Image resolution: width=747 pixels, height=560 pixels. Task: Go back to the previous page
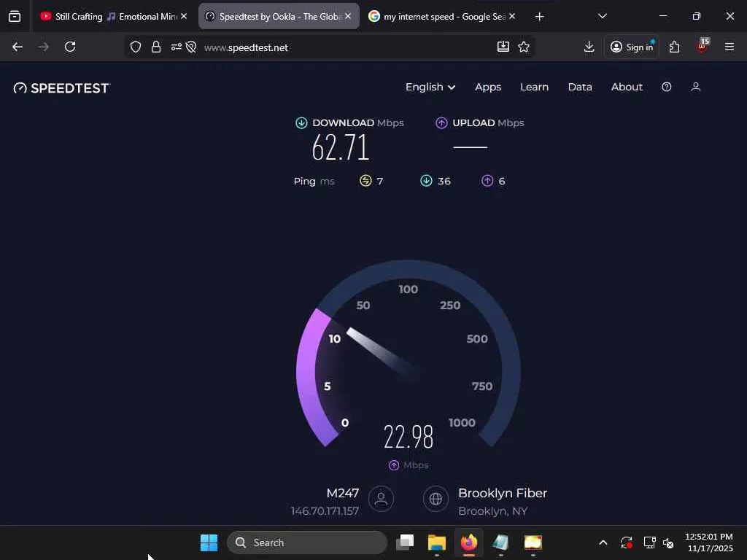pyautogui.click(x=18, y=47)
